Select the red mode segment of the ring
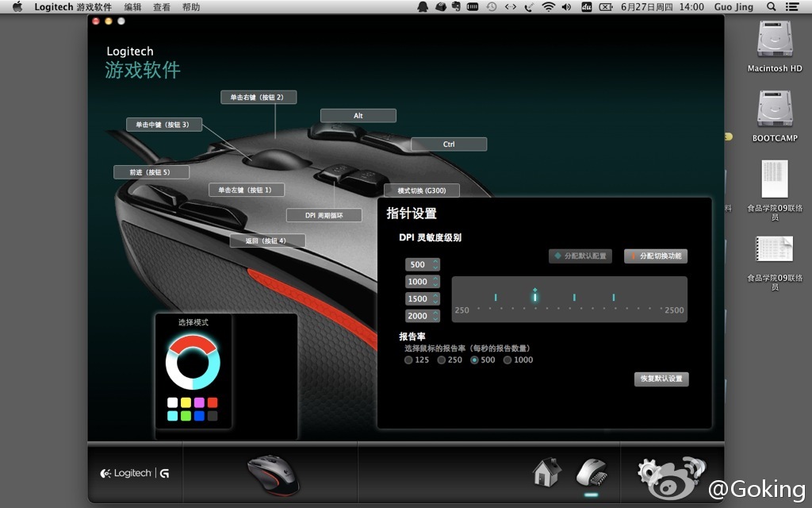 click(193, 341)
